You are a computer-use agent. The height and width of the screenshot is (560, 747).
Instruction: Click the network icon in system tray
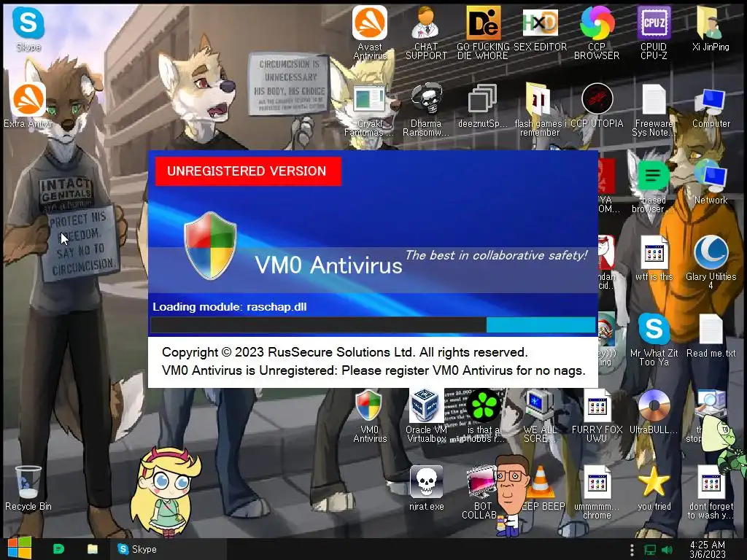tap(650, 550)
